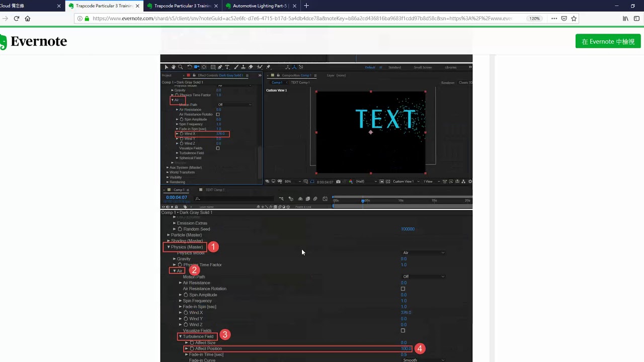
Task: Click Wind Z stopwatch in enlarged property list
Action: pos(186,325)
